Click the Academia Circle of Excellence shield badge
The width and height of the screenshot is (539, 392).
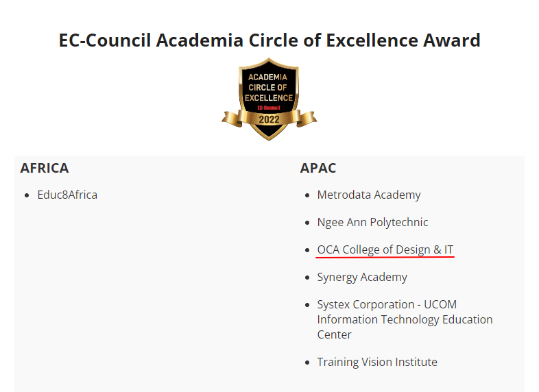[x=269, y=99]
